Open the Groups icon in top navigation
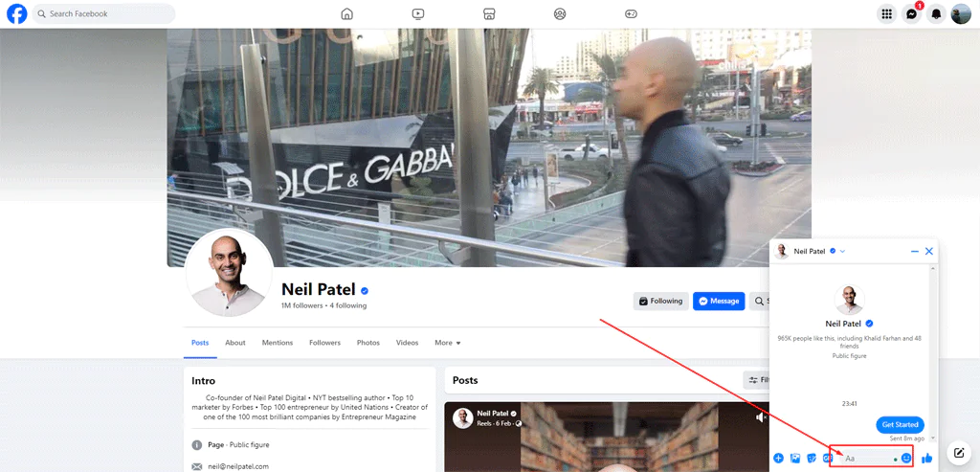 560,13
